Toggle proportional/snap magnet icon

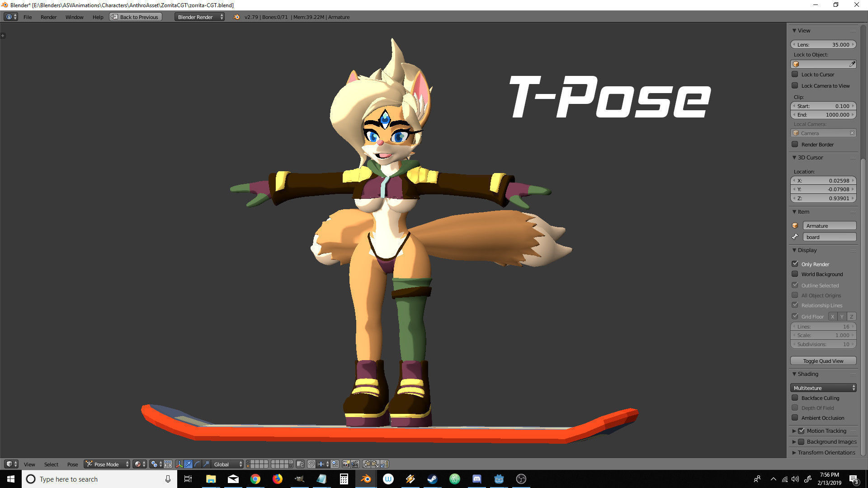point(311,464)
